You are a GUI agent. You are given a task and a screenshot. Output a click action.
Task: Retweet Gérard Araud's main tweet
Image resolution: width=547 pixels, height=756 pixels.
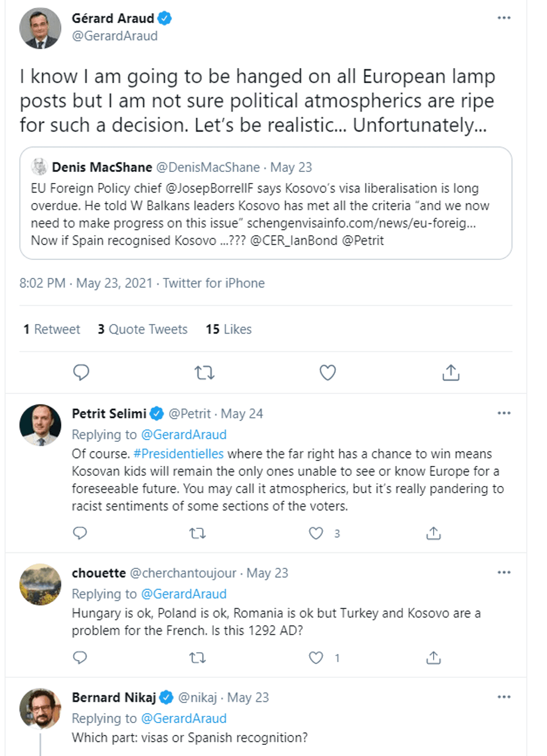[204, 372]
